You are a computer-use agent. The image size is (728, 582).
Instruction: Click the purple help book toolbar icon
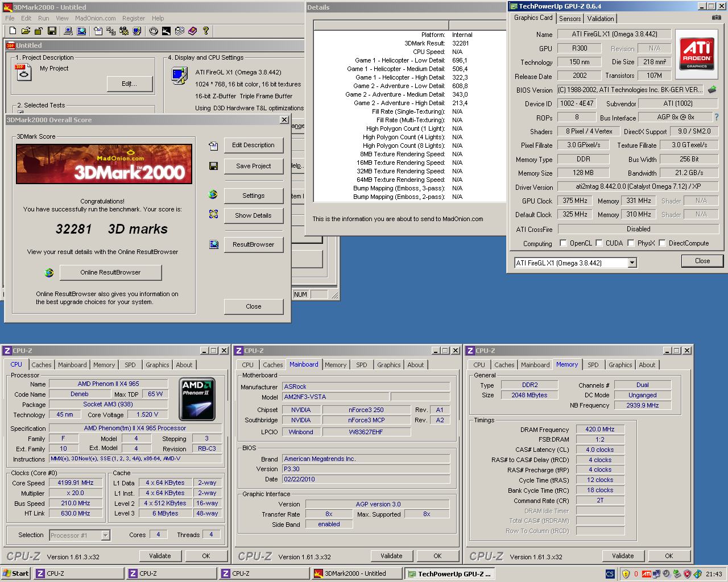tap(192, 31)
